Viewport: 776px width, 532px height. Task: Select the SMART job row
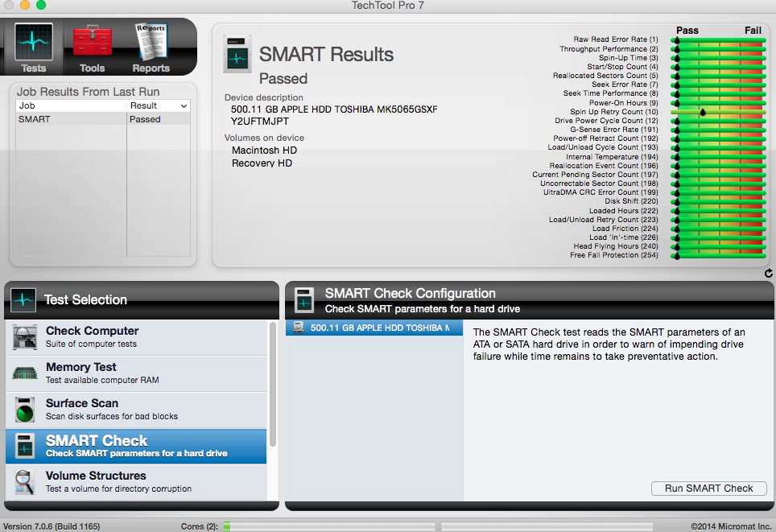[103, 119]
